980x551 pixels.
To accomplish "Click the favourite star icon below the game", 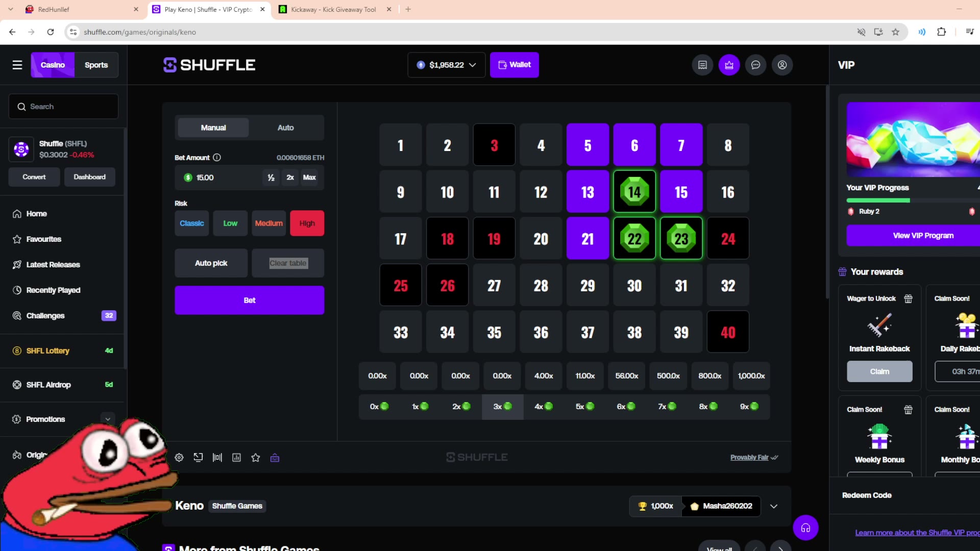I will tap(256, 458).
